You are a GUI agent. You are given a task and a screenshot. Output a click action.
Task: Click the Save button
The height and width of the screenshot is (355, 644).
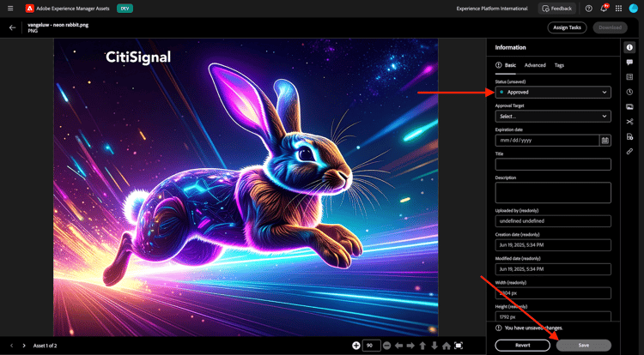click(x=584, y=345)
